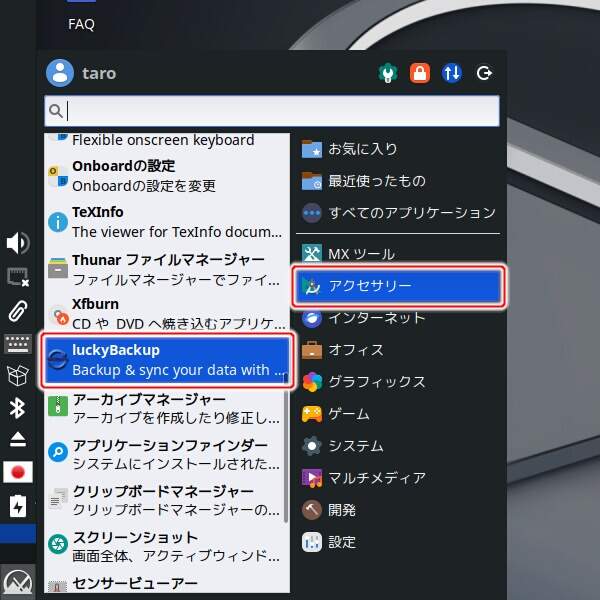Screen dimensions: 600x600
Task: Click the log out icon
Action: 484,73
